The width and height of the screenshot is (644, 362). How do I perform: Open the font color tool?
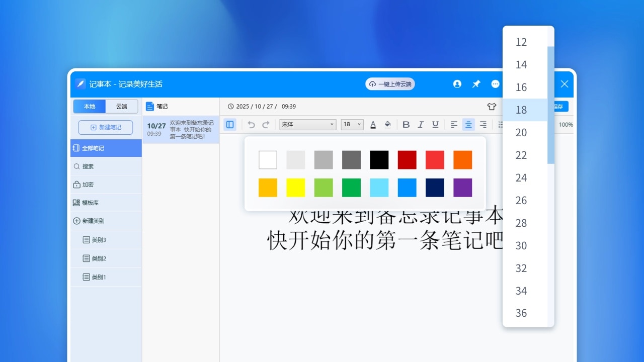[x=373, y=124]
